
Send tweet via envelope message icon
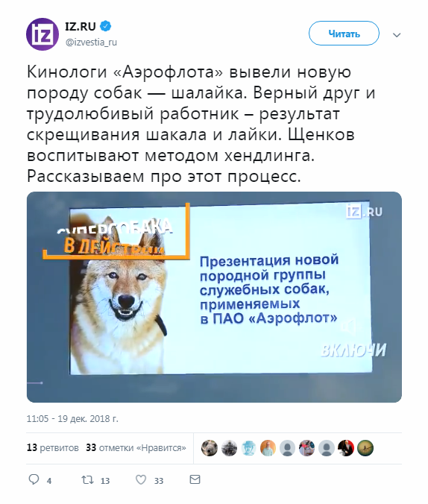[x=195, y=479]
